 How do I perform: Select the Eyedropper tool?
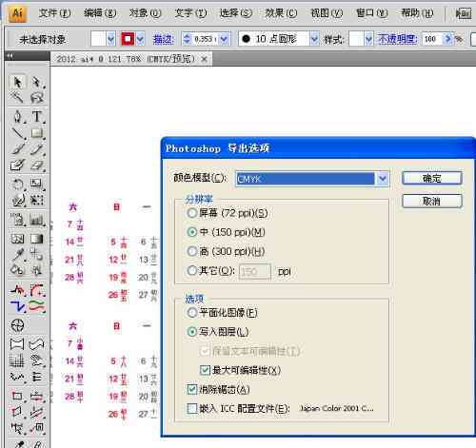pos(17,254)
